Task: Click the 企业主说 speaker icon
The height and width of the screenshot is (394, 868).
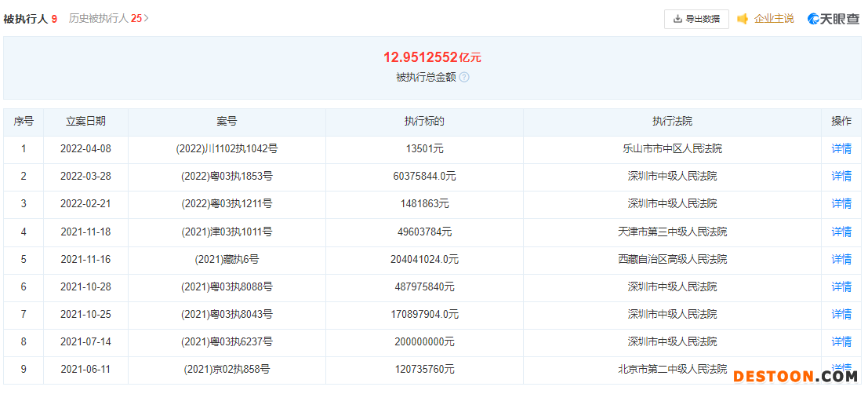Action: 743,19
